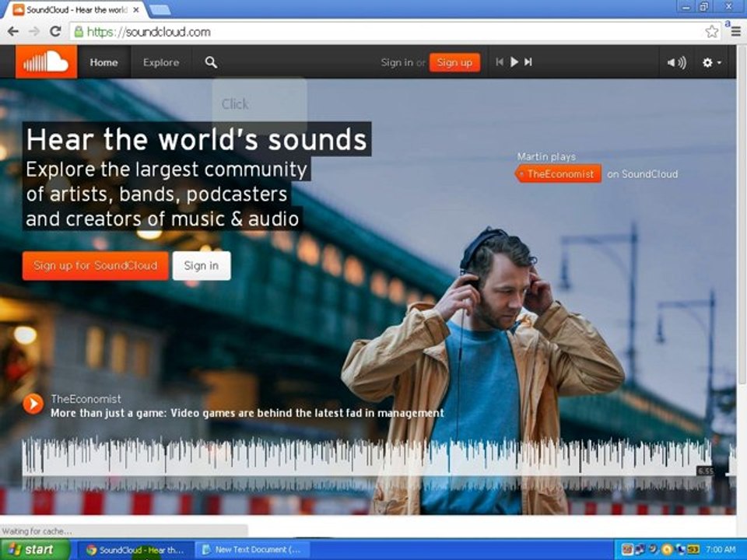Open the 'More than just a game' track title

[x=247, y=413]
